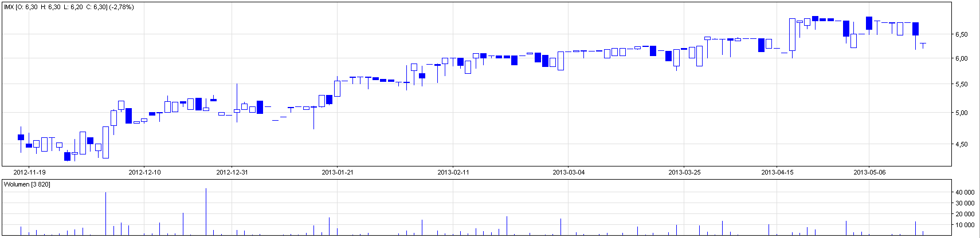Click the 5,50 price axis label

(x=961, y=84)
